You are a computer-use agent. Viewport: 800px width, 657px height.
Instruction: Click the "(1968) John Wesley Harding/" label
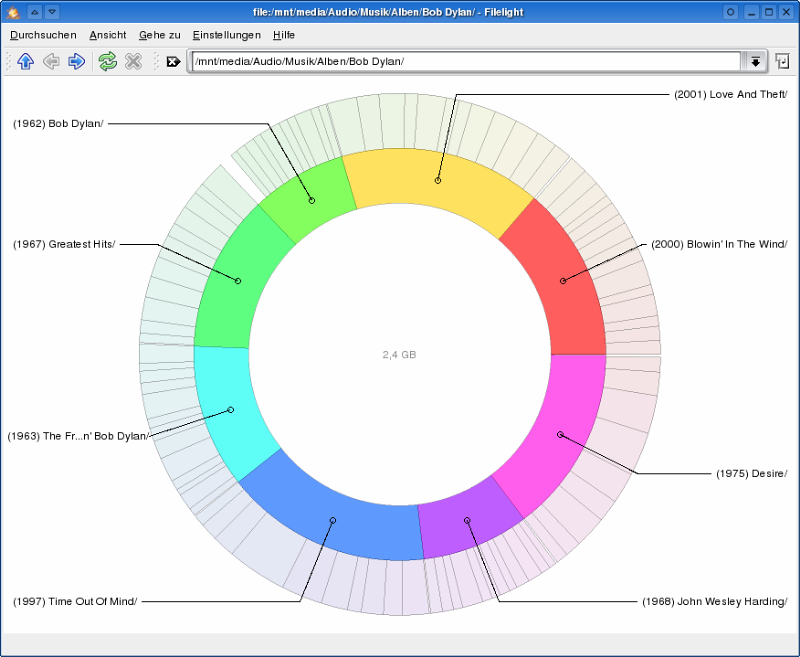(x=715, y=602)
